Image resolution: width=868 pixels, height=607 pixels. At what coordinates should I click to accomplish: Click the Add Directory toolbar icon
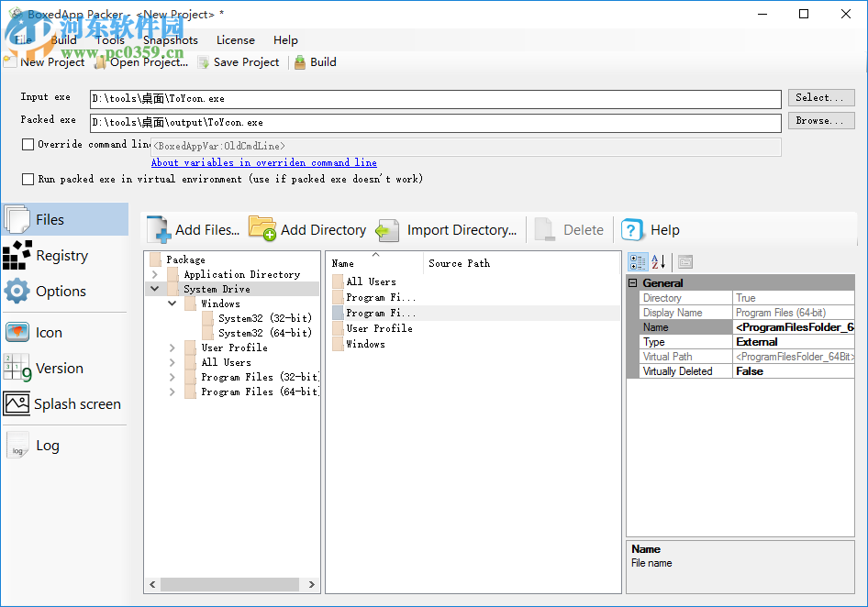pyautogui.click(x=263, y=228)
